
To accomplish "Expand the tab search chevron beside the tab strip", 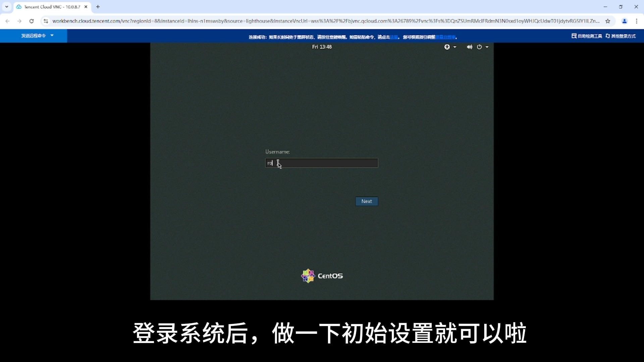I will pyautogui.click(x=6, y=6).
